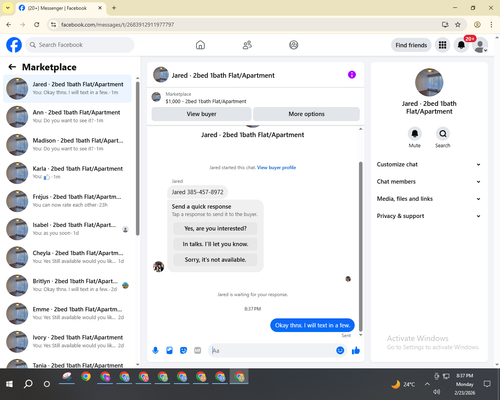
Task: Select the Messenger Facebook browser tab
Action: tap(61, 8)
